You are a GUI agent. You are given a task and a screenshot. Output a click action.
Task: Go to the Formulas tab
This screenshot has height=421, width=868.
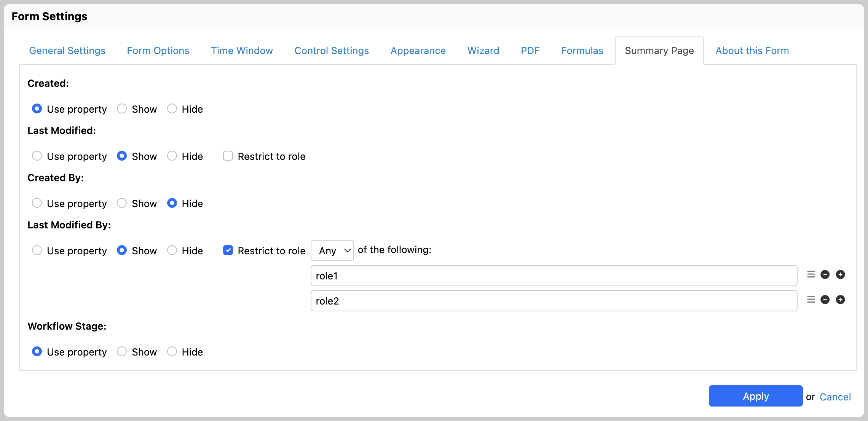click(x=582, y=50)
